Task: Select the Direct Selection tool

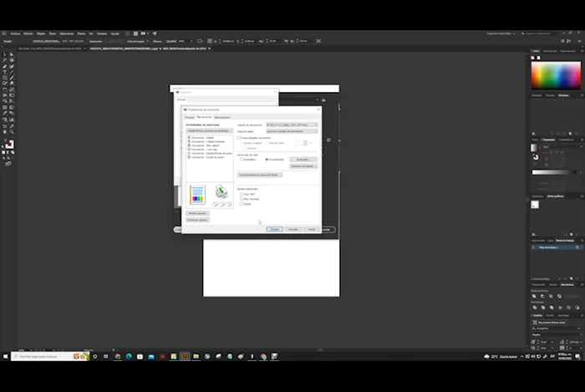Action: pos(11,55)
